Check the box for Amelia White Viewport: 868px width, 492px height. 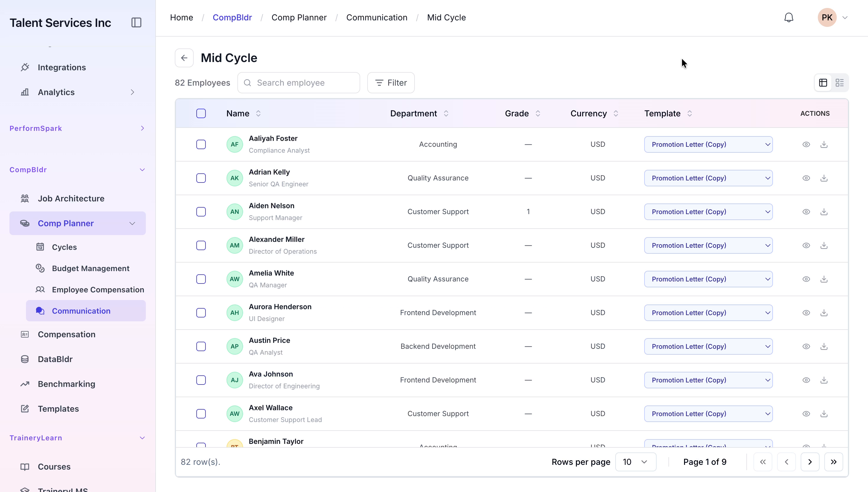(x=201, y=279)
